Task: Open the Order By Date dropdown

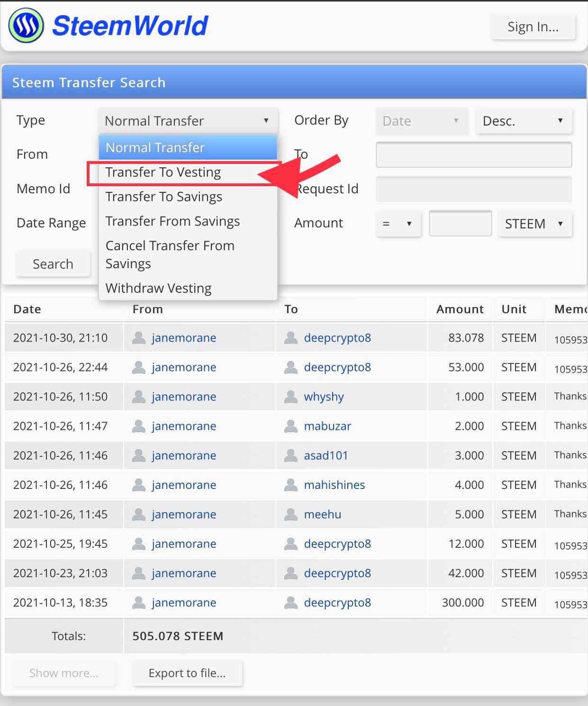Action: pyautogui.click(x=422, y=121)
